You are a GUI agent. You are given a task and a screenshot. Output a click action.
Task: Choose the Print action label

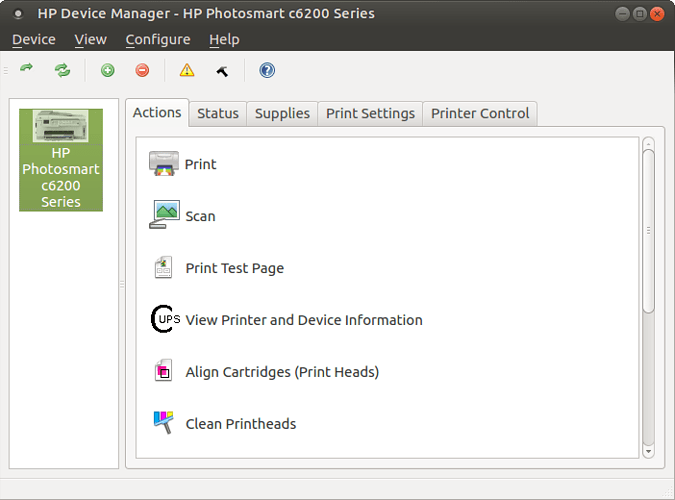tap(201, 164)
